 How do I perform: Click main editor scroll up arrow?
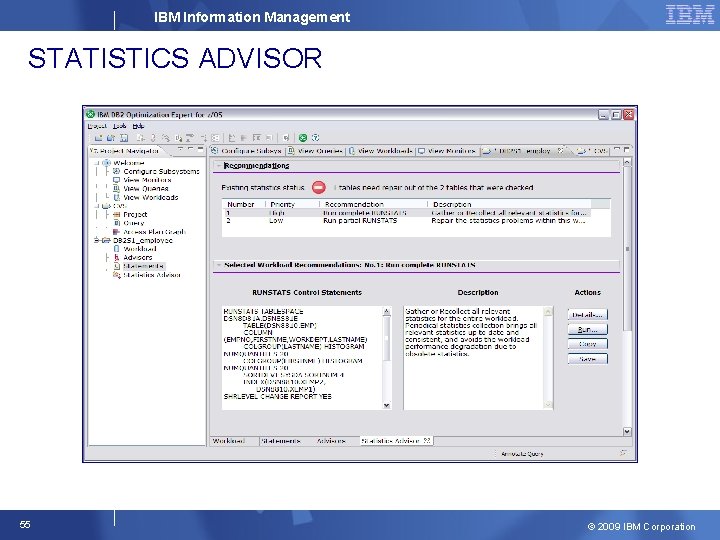tap(627, 163)
